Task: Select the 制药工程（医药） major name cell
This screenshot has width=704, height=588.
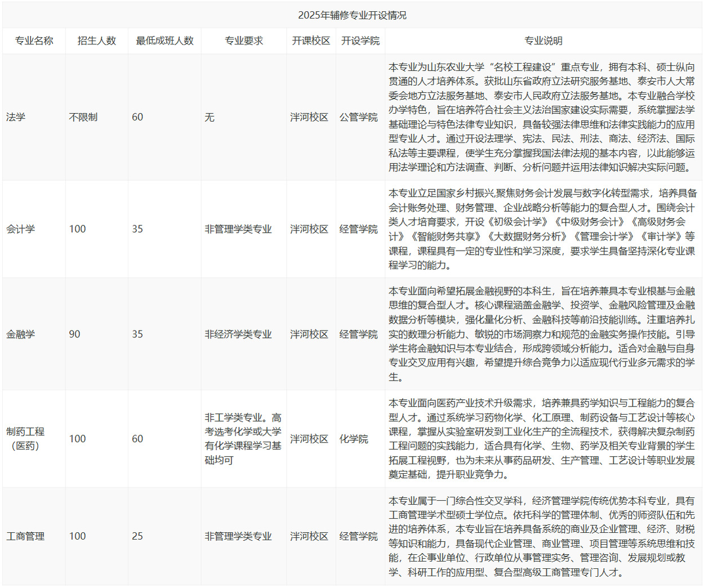Action: [x=25, y=439]
